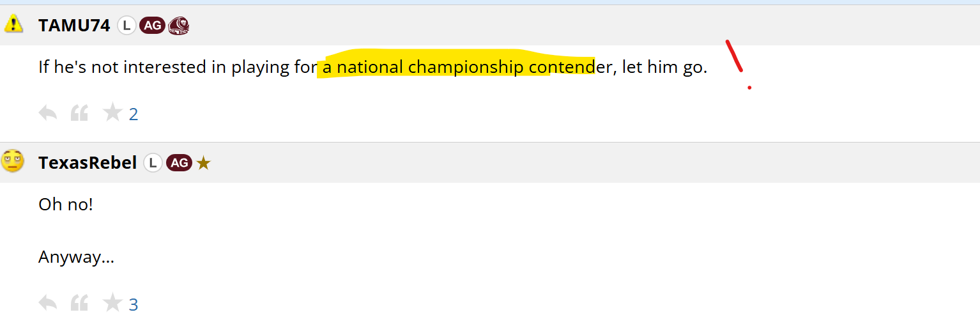Reply to TAMU74's post using arrow icon
This screenshot has height=326, width=980.
[x=48, y=114]
